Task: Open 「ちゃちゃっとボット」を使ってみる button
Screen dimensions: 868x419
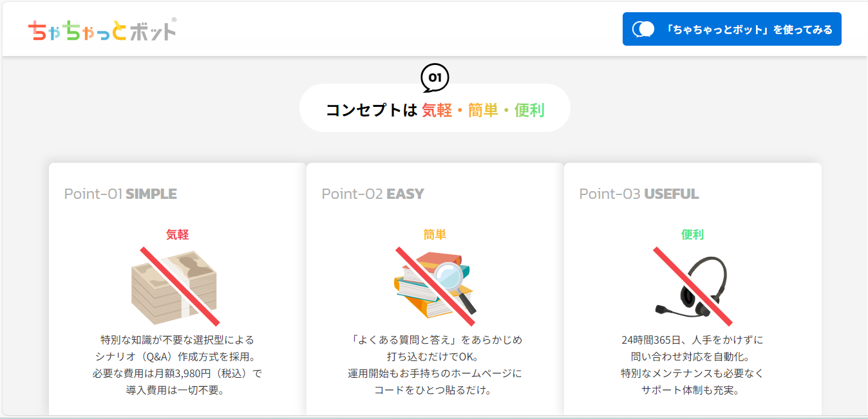Action: pyautogui.click(x=732, y=29)
